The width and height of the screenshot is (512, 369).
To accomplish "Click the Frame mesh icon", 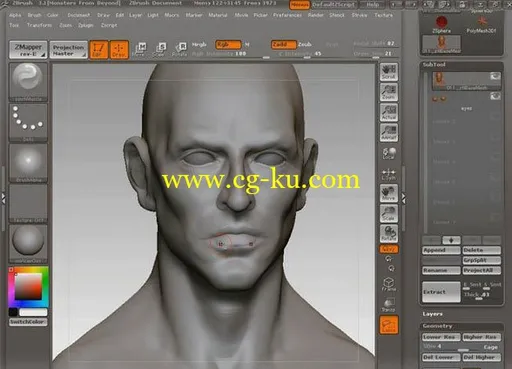I will click(x=389, y=284).
